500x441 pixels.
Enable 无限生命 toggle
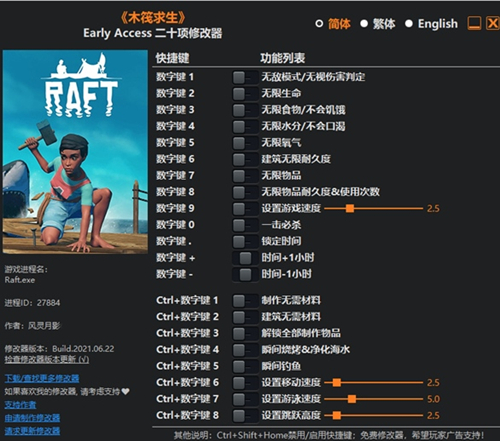[245, 94]
